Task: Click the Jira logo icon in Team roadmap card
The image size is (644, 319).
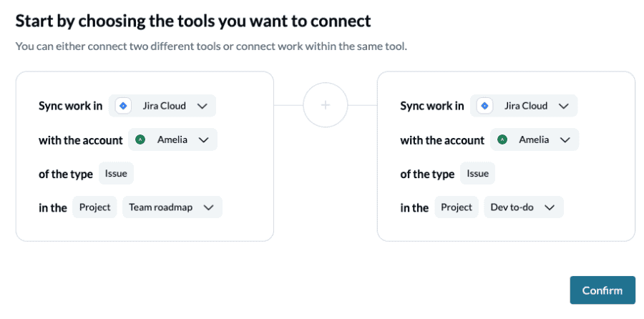Action: coord(123,106)
